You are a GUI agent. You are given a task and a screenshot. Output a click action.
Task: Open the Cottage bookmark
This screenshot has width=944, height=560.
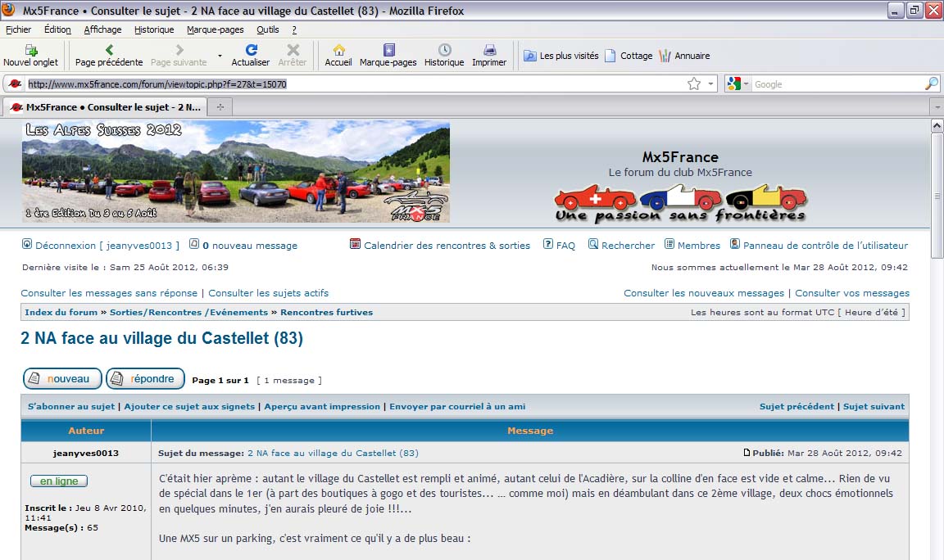coord(629,56)
